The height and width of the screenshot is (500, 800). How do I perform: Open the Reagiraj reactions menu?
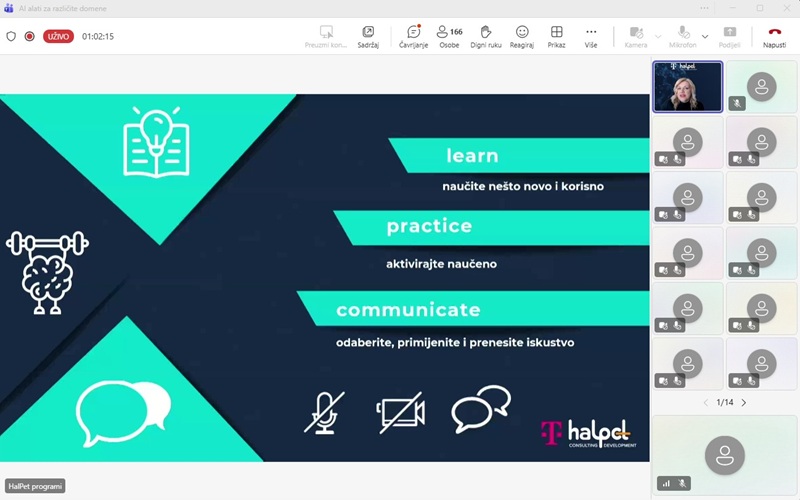522,36
